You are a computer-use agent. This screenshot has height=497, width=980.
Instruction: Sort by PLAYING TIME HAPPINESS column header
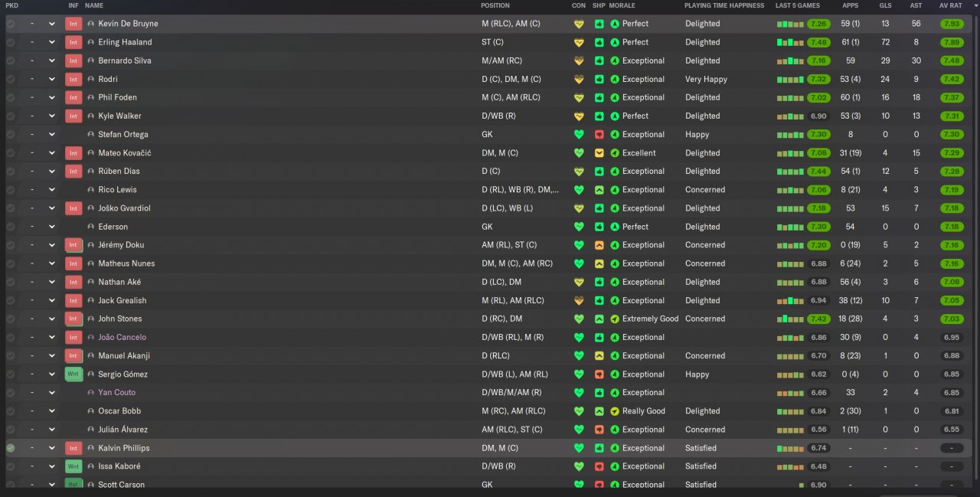pos(724,5)
